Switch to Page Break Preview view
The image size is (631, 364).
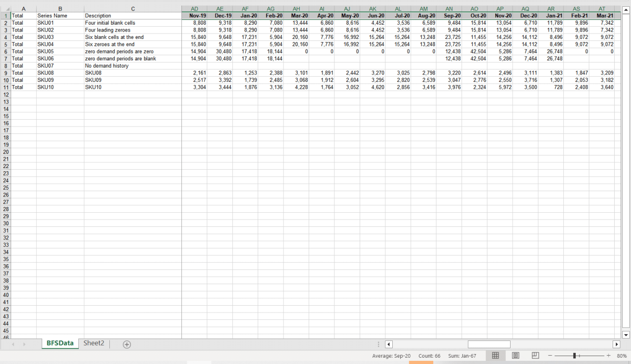pyautogui.click(x=535, y=356)
